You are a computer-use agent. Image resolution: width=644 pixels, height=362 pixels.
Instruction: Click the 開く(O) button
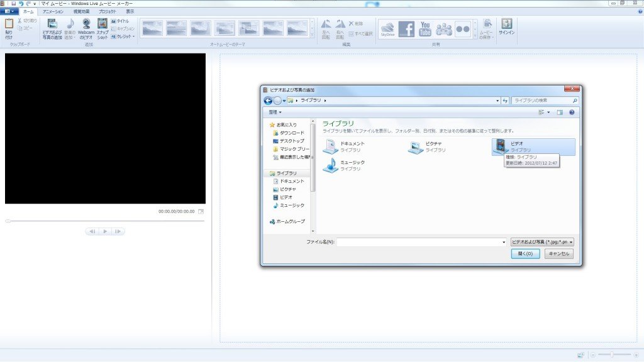click(x=525, y=254)
